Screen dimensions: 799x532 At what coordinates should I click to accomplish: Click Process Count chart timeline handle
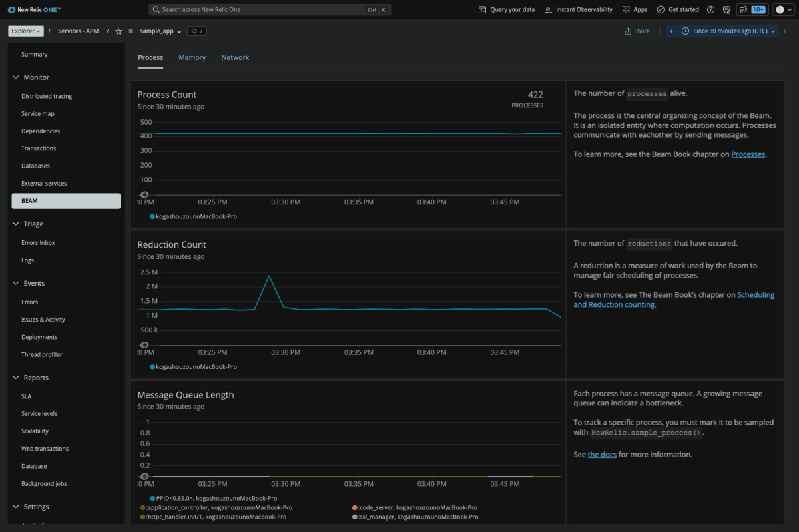pos(144,194)
